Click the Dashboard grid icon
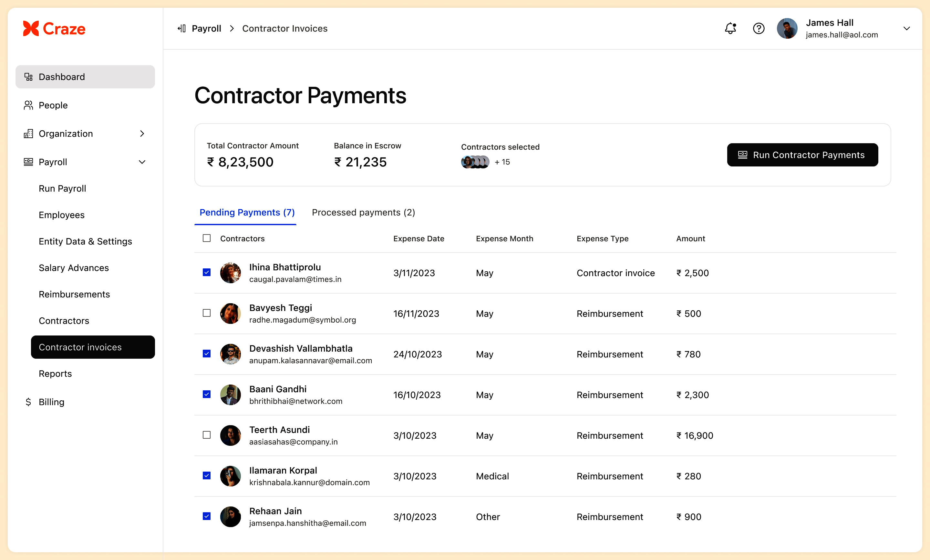Image resolution: width=930 pixels, height=560 pixels. [28, 77]
